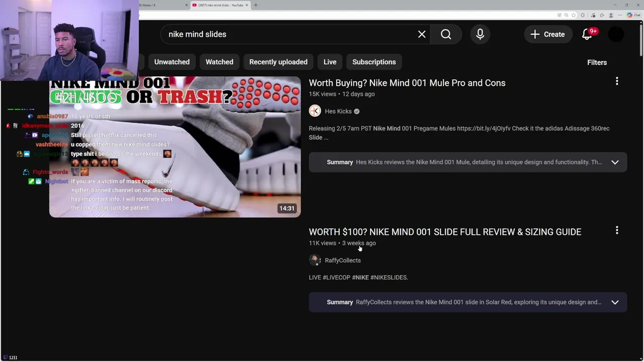Screen dimensions: 644x362
Task: Click the 15K views text
Action: coord(323,94)
